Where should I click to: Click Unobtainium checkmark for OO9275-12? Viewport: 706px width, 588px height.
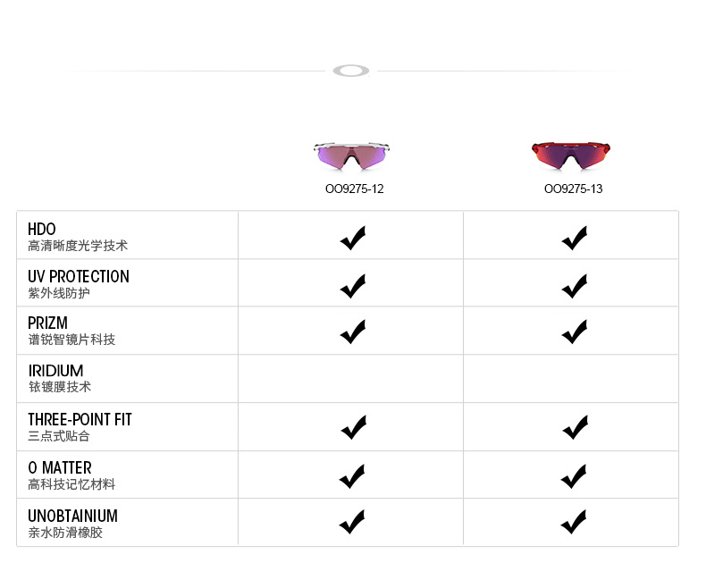pyautogui.click(x=353, y=522)
